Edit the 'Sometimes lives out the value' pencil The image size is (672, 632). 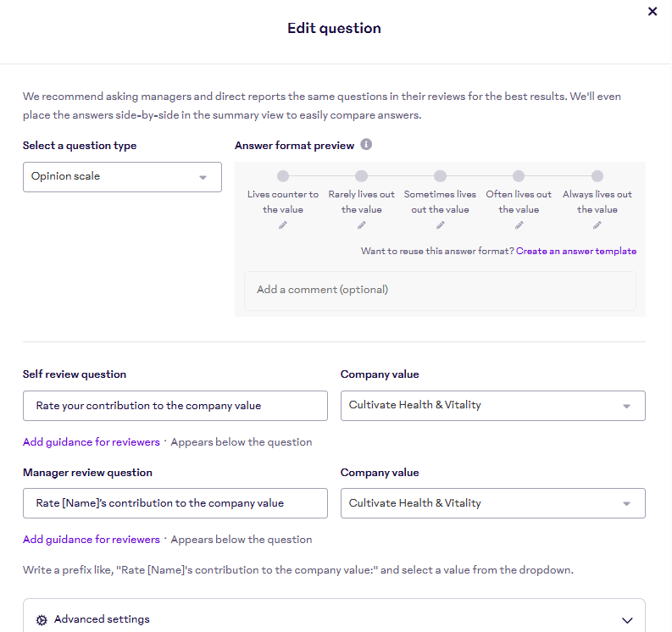point(440,225)
